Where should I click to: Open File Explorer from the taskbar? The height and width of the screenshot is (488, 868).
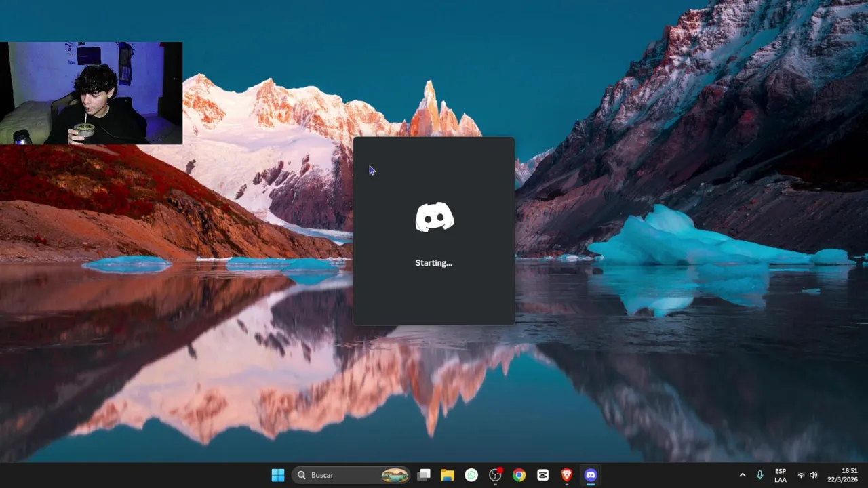448,475
